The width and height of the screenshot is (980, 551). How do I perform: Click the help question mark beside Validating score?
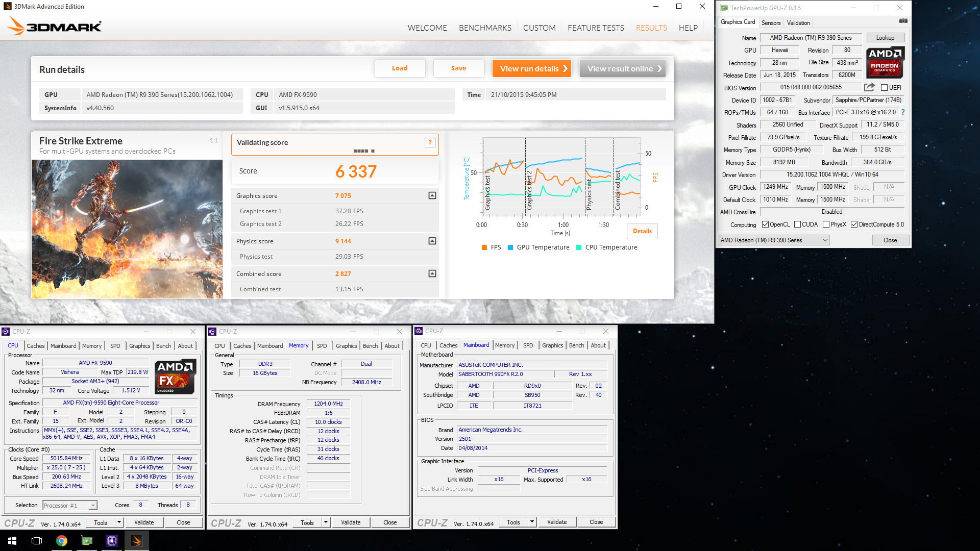coord(430,142)
